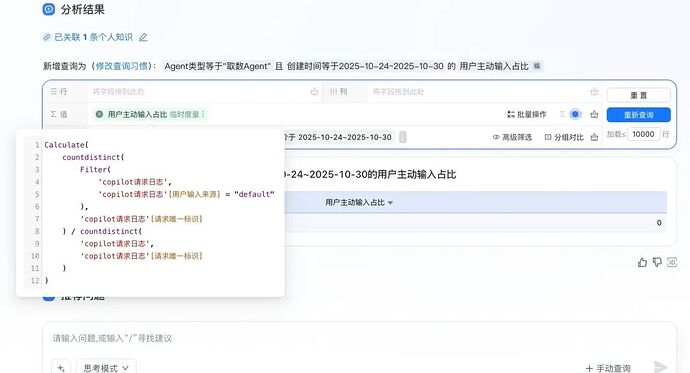Click the 列 column icon

[334, 91]
